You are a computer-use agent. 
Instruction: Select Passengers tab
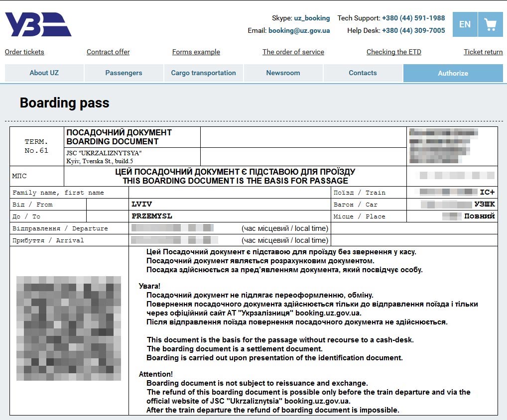pos(124,73)
